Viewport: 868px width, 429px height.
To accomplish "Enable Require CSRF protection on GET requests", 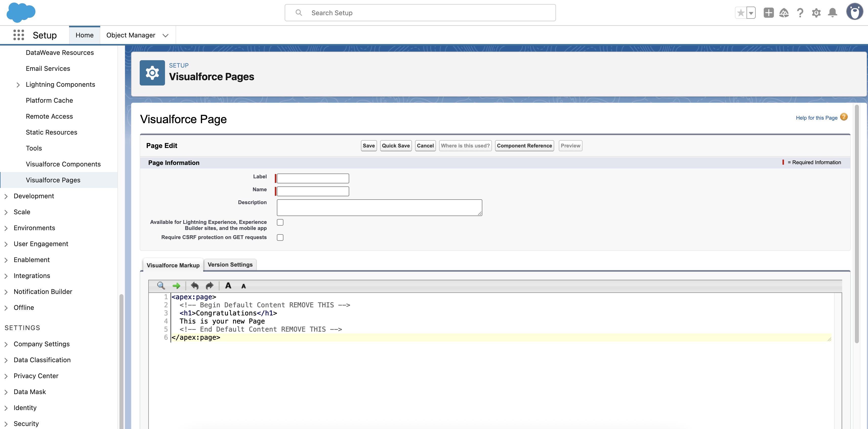I will (280, 238).
